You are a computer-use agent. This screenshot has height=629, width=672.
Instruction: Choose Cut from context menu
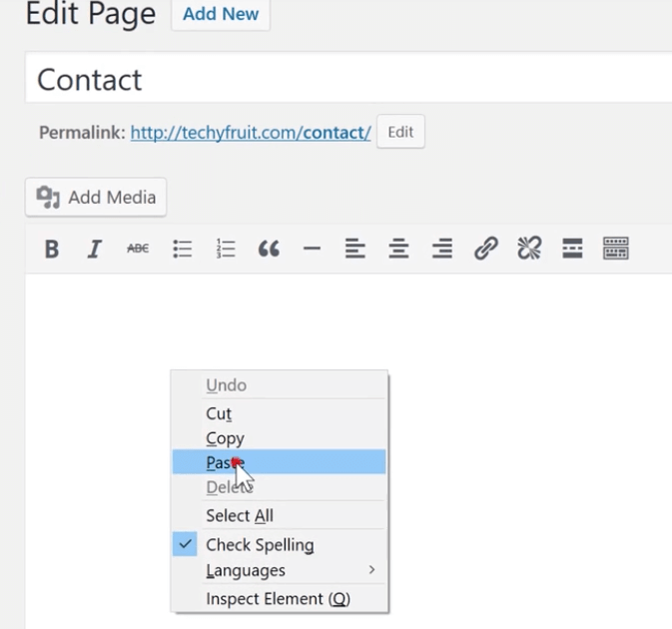coord(279,413)
